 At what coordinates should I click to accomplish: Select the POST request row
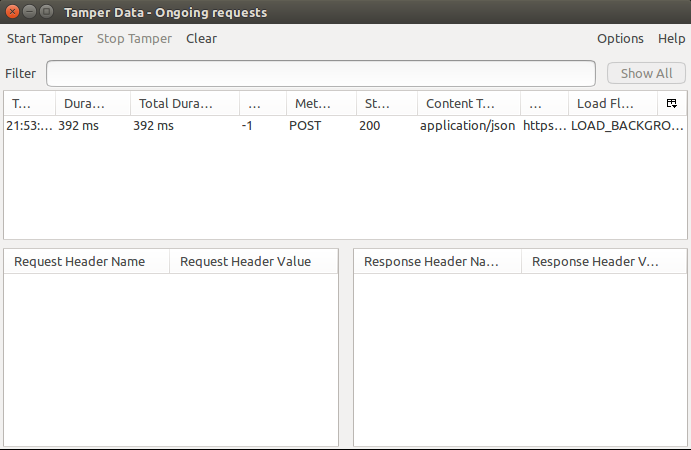click(345, 126)
